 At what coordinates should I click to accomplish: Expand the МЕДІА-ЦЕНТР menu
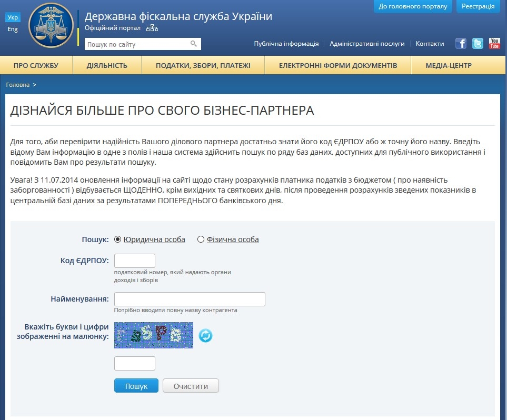point(449,66)
